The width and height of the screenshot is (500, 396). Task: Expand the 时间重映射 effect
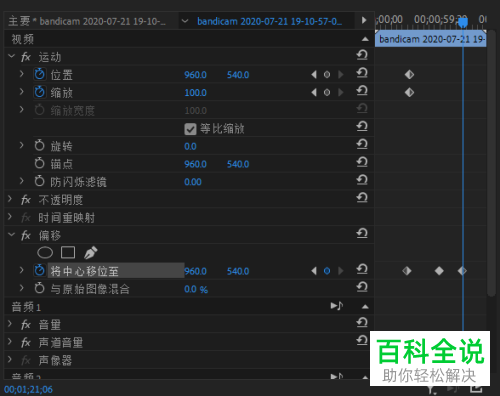(10, 217)
